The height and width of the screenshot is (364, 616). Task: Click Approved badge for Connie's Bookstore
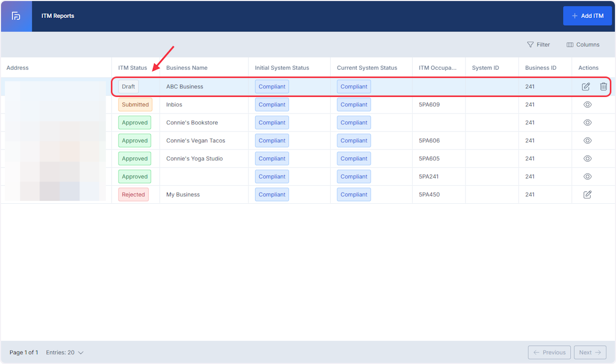coord(135,123)
